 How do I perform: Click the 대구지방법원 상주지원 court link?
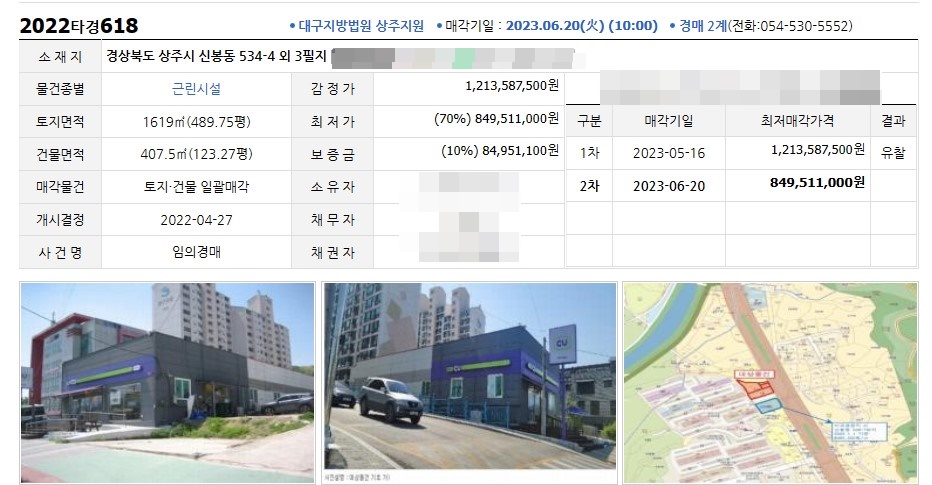coord(361,26)
